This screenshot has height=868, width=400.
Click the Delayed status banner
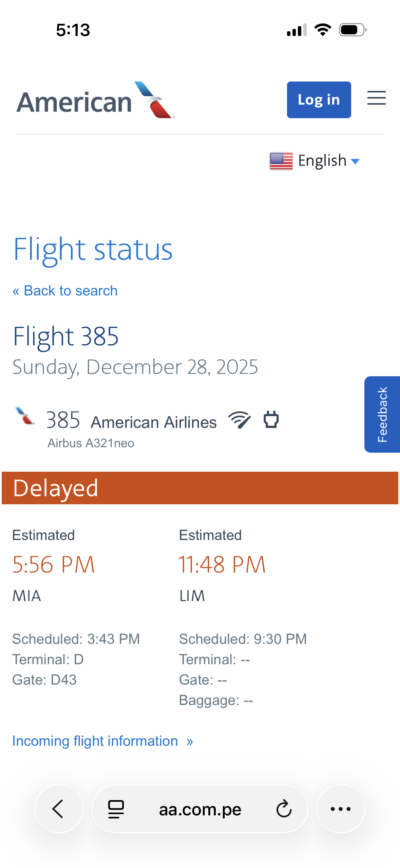click(200, 488)
